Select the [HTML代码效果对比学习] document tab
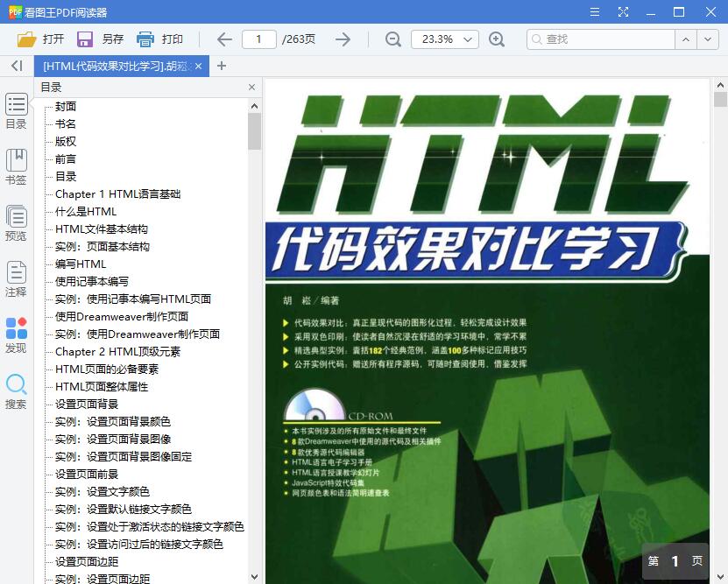 coord(114,66)
